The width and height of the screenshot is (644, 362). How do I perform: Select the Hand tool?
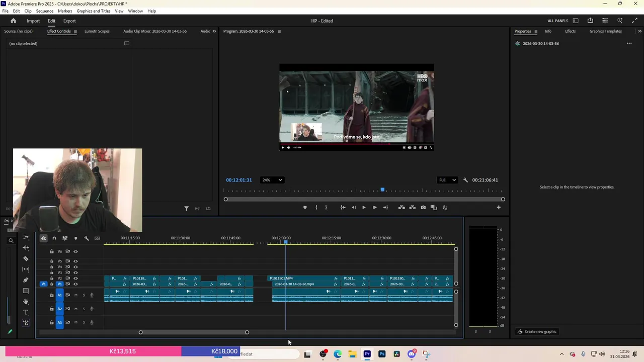26,302
